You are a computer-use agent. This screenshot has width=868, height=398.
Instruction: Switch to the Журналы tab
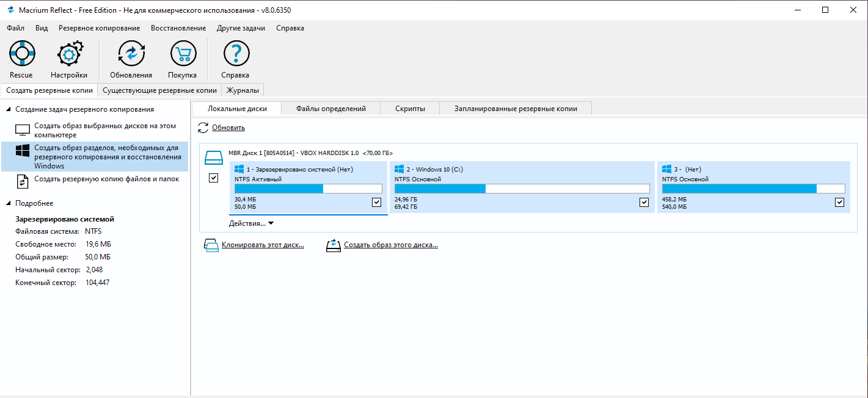click(x=243, y=90)
